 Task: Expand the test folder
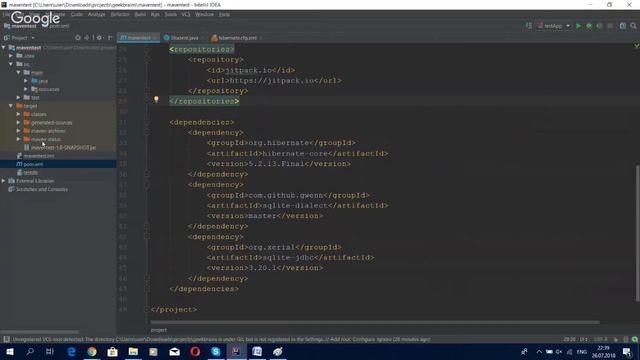click(18, 97)
